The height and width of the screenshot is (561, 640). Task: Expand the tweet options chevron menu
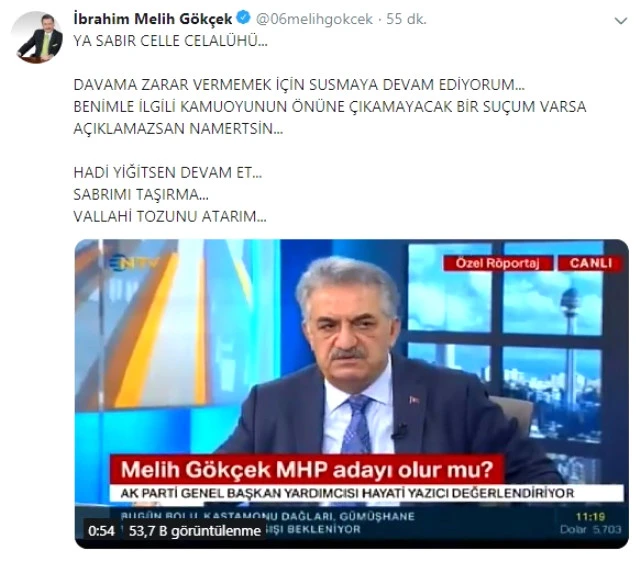[x=620, y=20]
